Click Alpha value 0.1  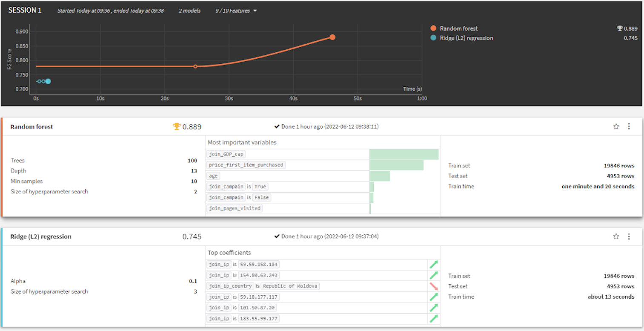click(x=193, y=281)
